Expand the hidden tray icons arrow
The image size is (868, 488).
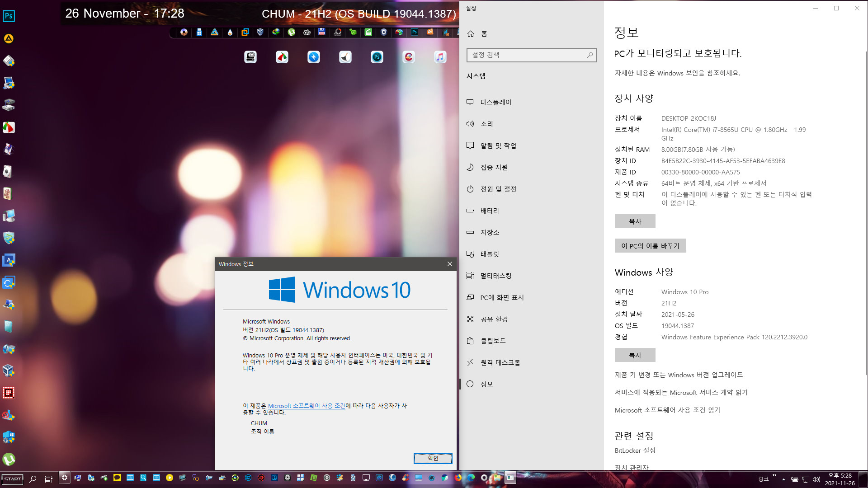[x=783, y=479]
